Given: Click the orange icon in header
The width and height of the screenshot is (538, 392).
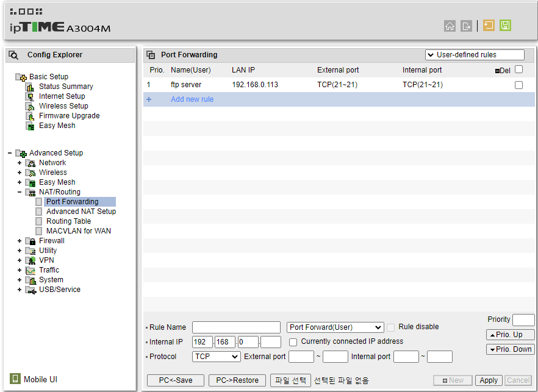Looking at the screenshot, I should [489, 26].
